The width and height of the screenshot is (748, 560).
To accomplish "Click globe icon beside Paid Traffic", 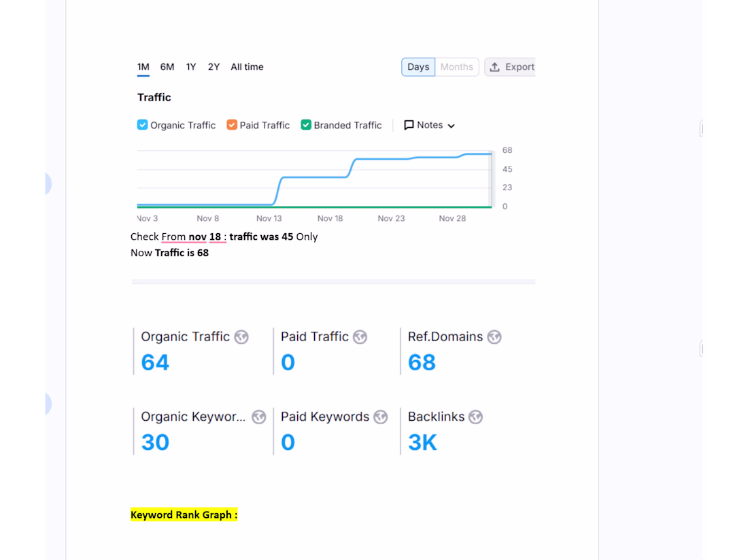I will click(360, 337).
